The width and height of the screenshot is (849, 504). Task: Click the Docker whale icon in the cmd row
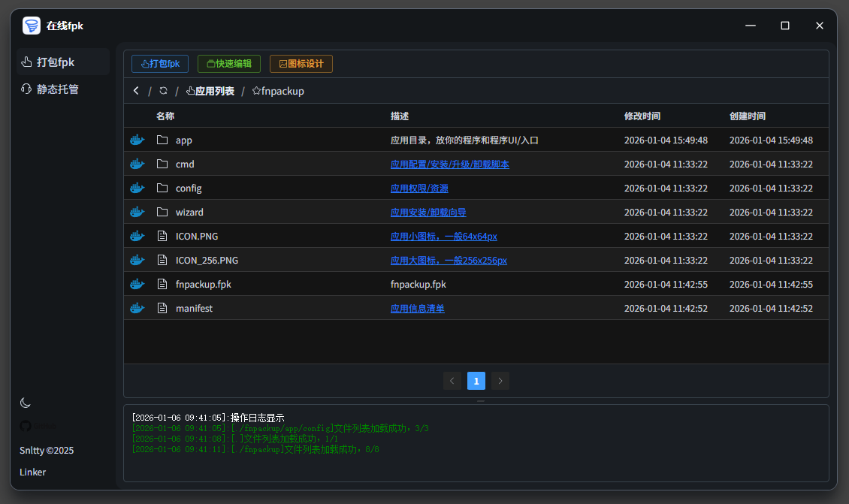pyautogui.click(x=137, y=164)
